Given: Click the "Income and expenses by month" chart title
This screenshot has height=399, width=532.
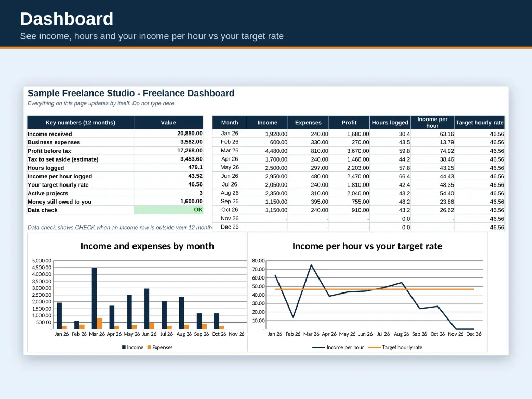Looking at the screenshot, I should 147,246.
